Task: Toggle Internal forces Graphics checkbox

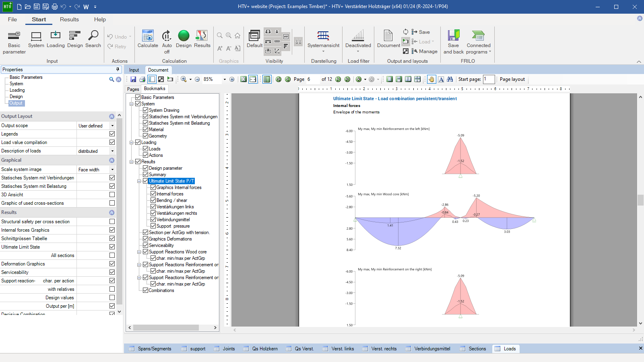Action: [x=112, y=230]
